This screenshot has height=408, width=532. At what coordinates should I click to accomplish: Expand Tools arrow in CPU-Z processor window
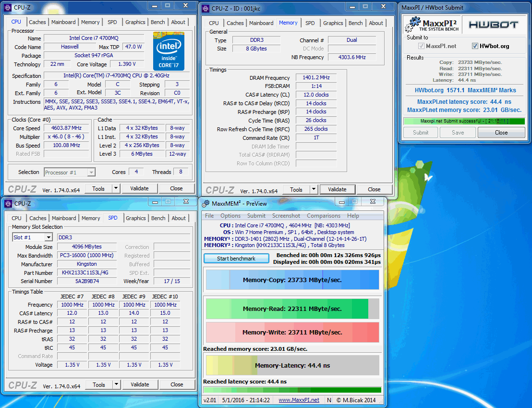pos(116,188)
